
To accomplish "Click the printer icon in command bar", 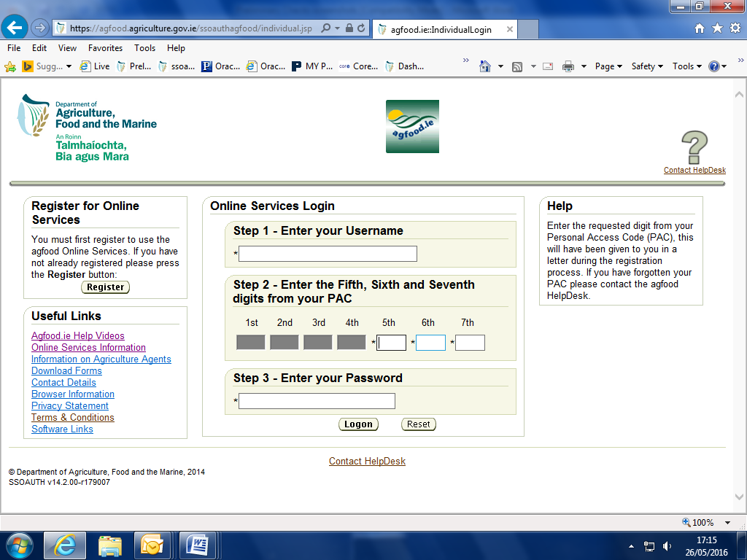I will 568,66.
